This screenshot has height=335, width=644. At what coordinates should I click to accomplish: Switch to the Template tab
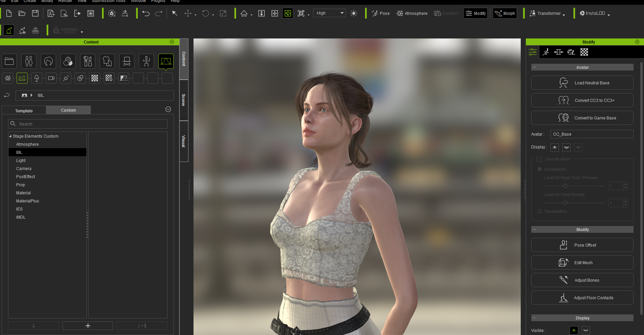click(24, 110)
